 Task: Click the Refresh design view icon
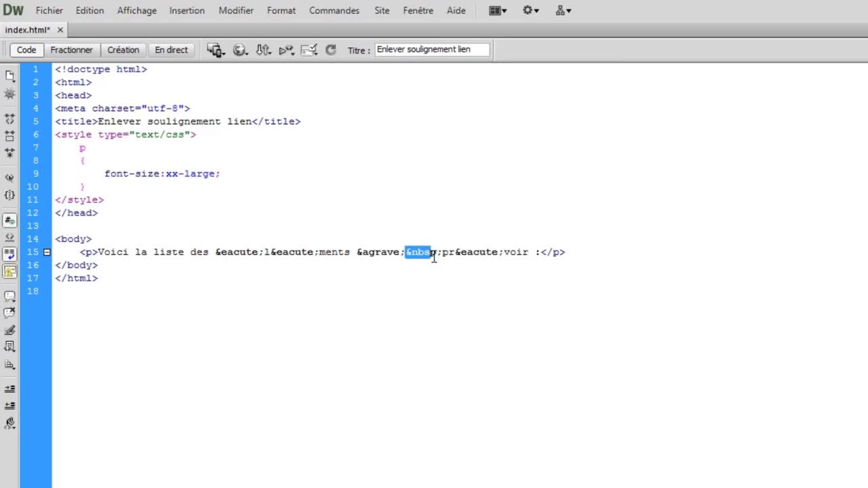pyautogui.click(x=331, y=50)
